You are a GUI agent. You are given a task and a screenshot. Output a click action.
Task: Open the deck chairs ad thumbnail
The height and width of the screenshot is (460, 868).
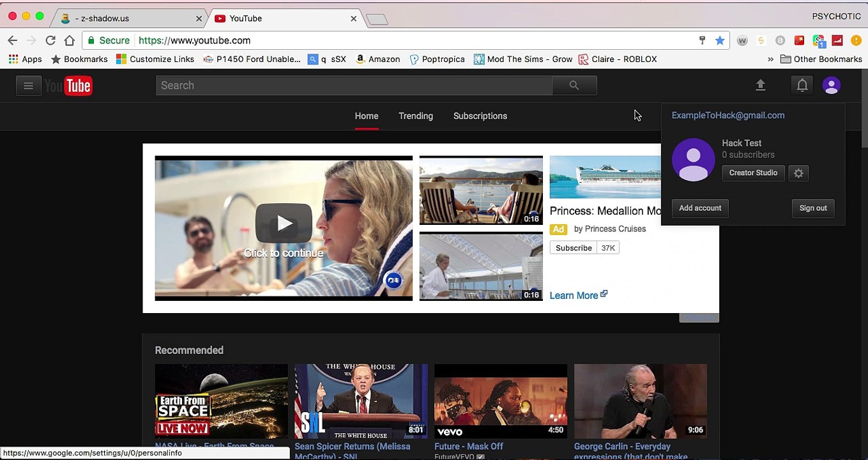481,190
